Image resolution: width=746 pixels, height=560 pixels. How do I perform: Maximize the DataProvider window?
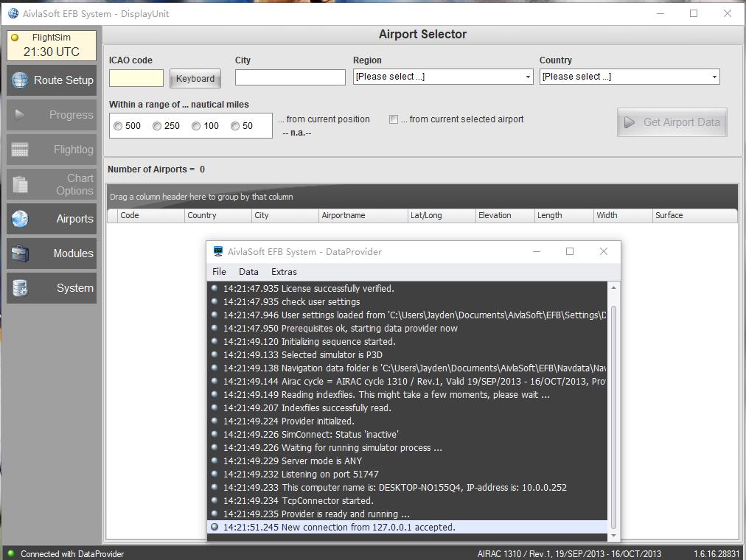(x=570, y=251)
